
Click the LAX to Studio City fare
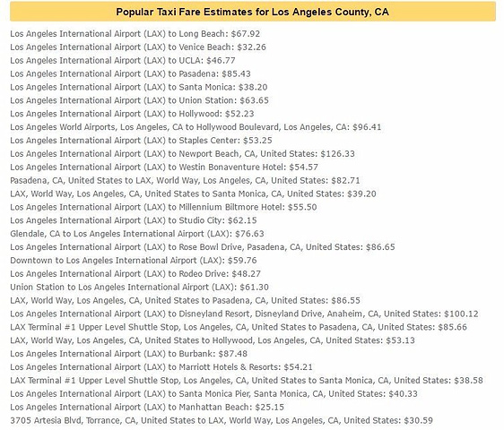(x=134, y=220)
